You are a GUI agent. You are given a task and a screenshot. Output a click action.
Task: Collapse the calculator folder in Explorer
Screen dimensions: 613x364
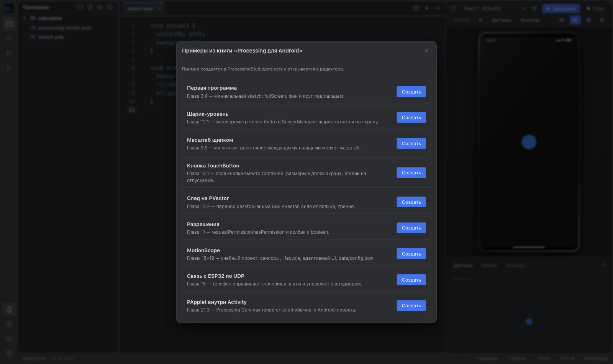[25, 18]
